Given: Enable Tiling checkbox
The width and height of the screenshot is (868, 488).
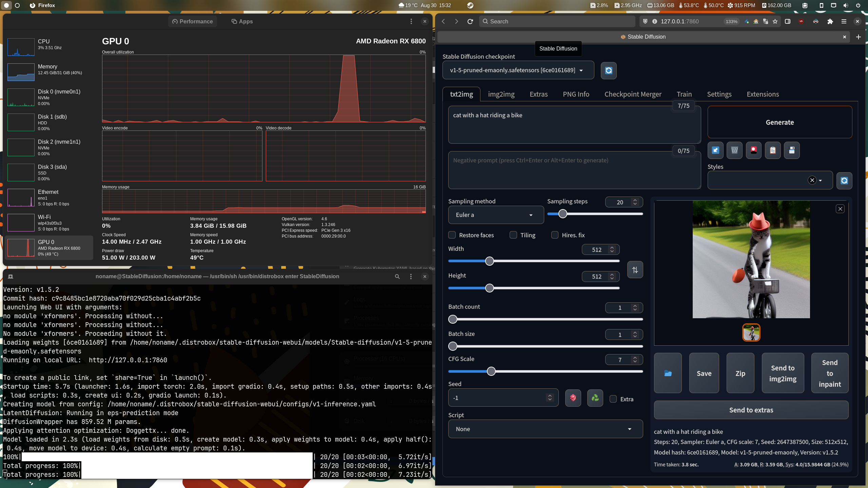Looking at the screenshot, I should tap(513, 235).
